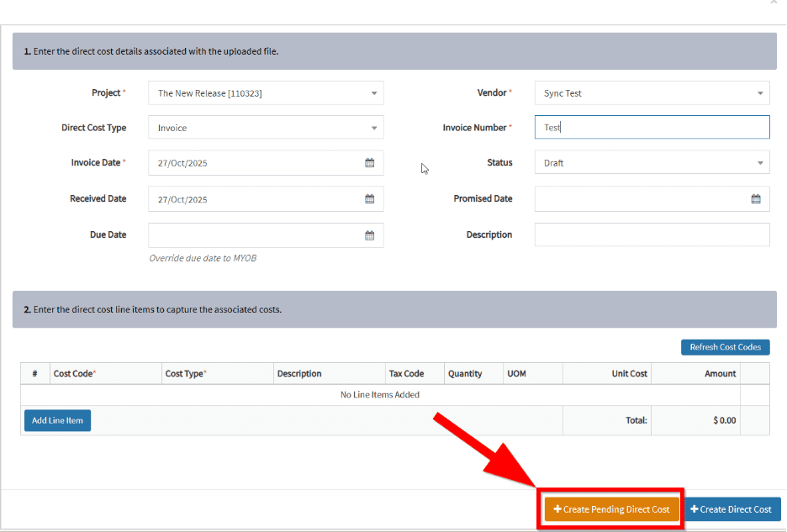This screenshot has height=532, width=787.
Task: Close the dialog with the X icon
Action: [774, 3]
